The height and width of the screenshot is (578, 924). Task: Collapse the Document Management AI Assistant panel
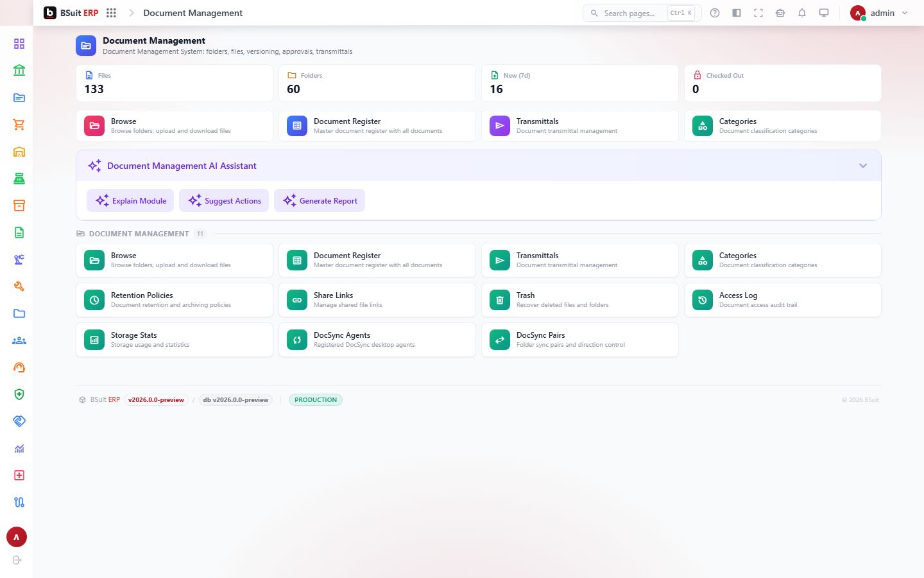point(863,166)
